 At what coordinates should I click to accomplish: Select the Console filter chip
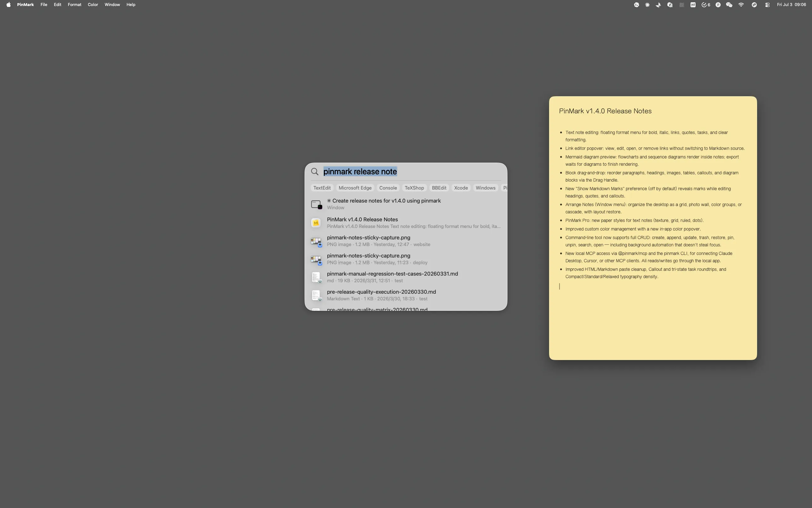tap(388, 188)
